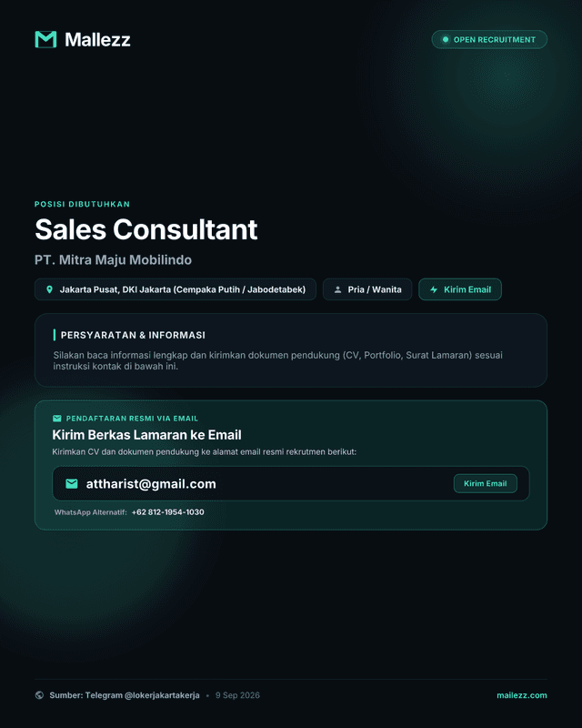This screenshot has height=728, width=582.
Task: Click the Mallezz envelope logo icon
Action: [x=45, y=39]
